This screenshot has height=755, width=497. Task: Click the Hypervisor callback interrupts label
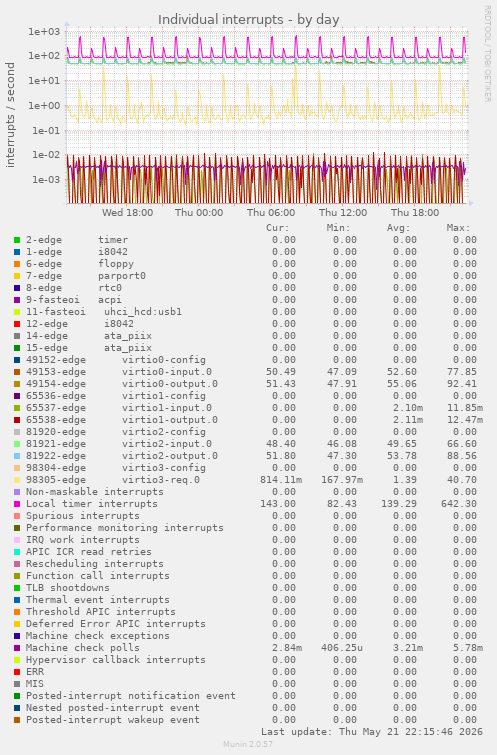116,660
